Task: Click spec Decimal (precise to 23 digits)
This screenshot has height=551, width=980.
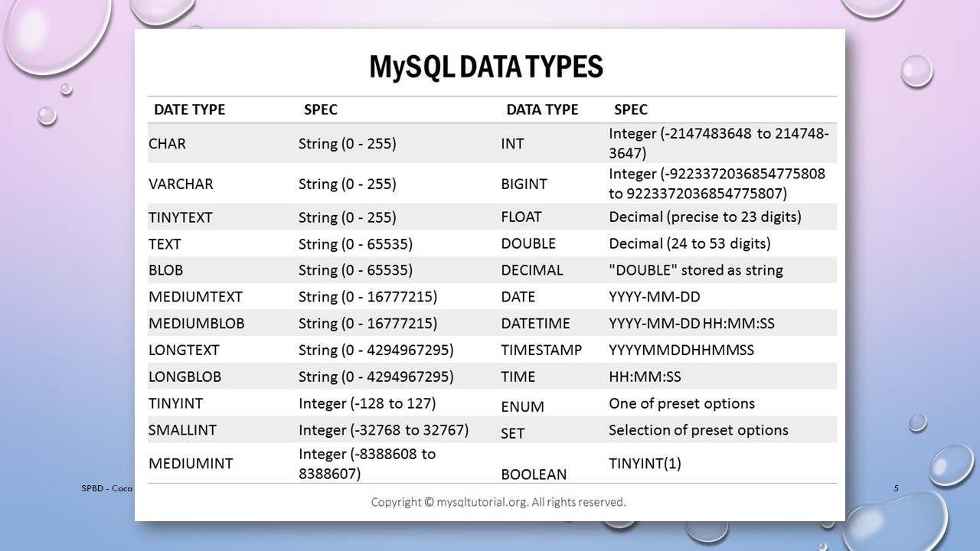Action: tap(705, 217)
